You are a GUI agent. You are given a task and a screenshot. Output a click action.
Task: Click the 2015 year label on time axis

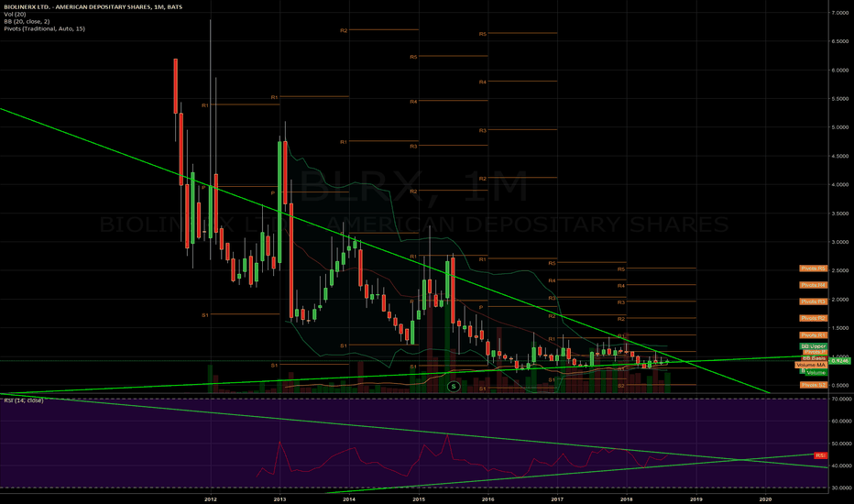(x=418, y=499)
